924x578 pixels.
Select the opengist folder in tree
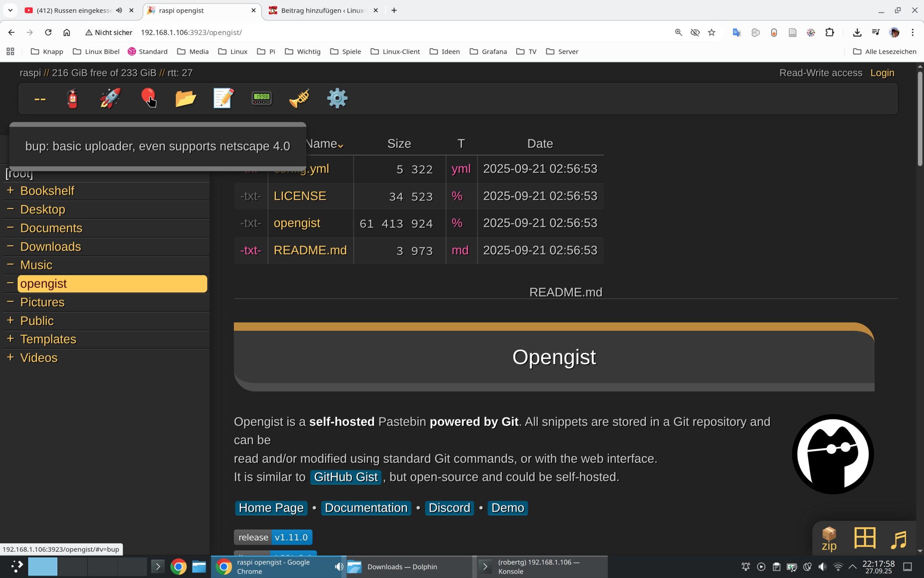click(112, 284)
